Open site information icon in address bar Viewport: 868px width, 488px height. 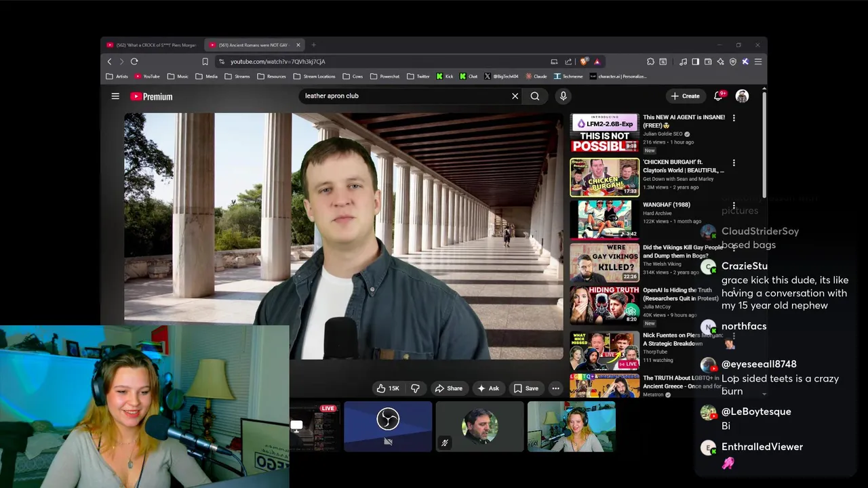(x=221, y=62)
